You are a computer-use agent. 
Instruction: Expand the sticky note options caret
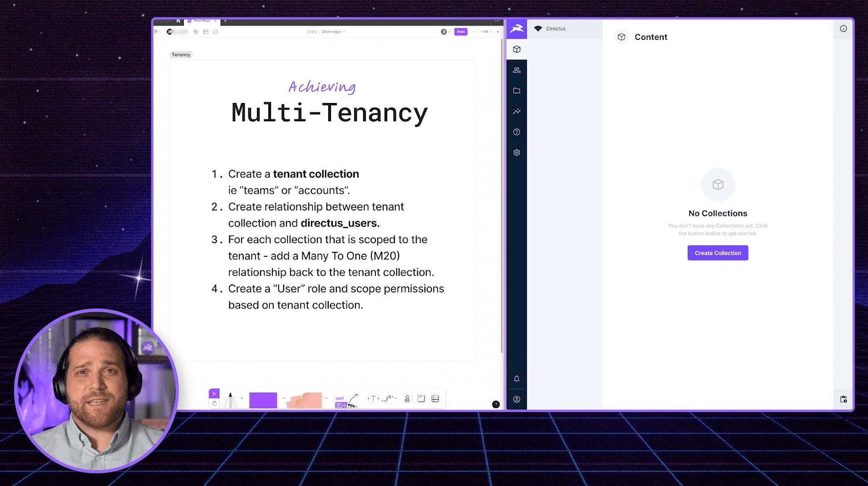(326, 398)
